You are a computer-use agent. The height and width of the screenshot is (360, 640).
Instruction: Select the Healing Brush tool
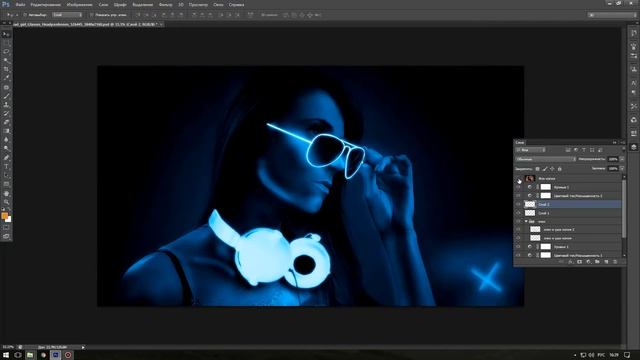(x=6, y=87)
